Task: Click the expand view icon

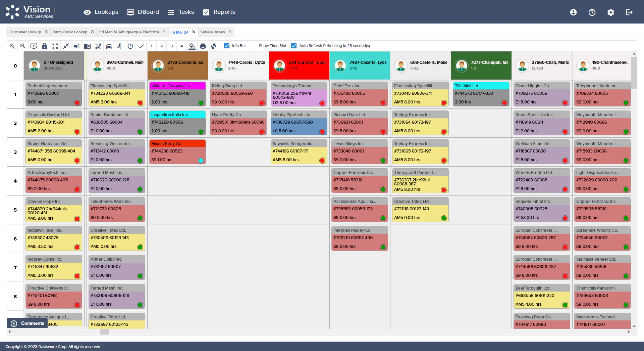Action: click(55, 46)
